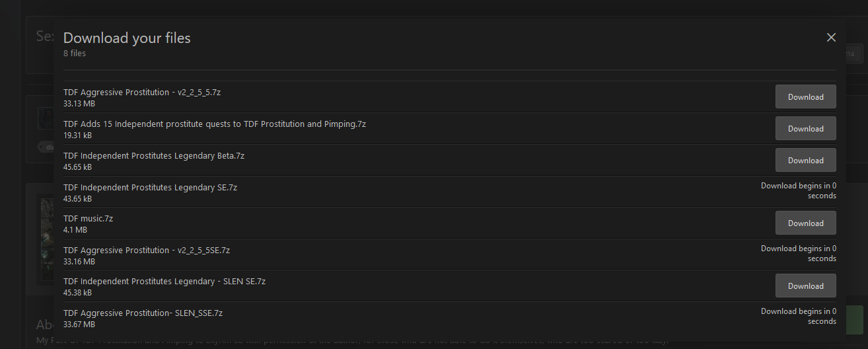Download the 19.31 kB quests add-on file
Viewport: 868px width, 349px height.
(805, 128)
